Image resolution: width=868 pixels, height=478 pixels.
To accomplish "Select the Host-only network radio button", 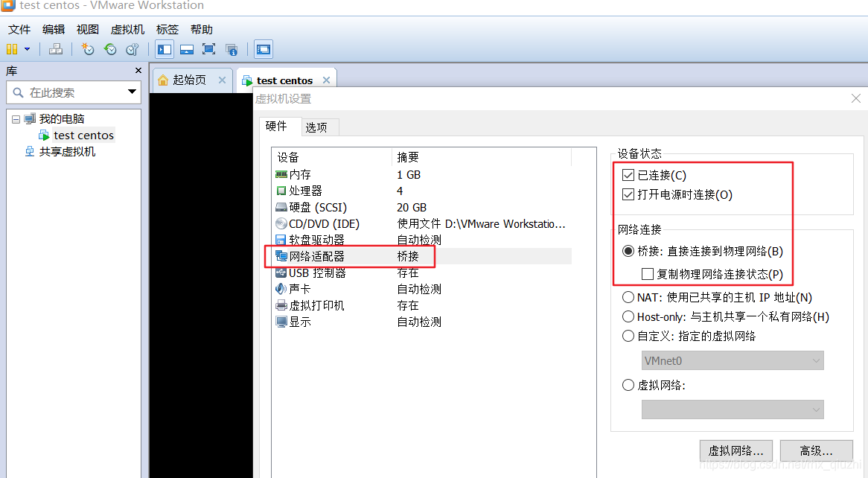I will pos(628,317).
